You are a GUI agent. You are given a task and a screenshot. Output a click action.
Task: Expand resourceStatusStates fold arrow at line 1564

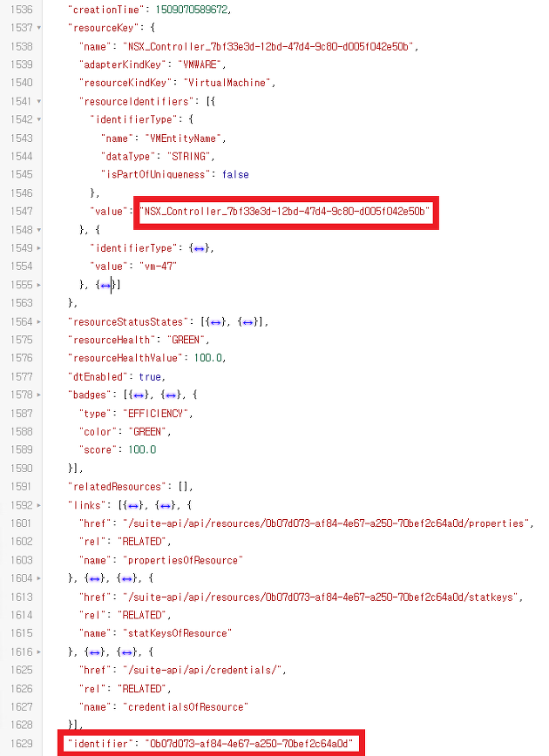(39, 321)
